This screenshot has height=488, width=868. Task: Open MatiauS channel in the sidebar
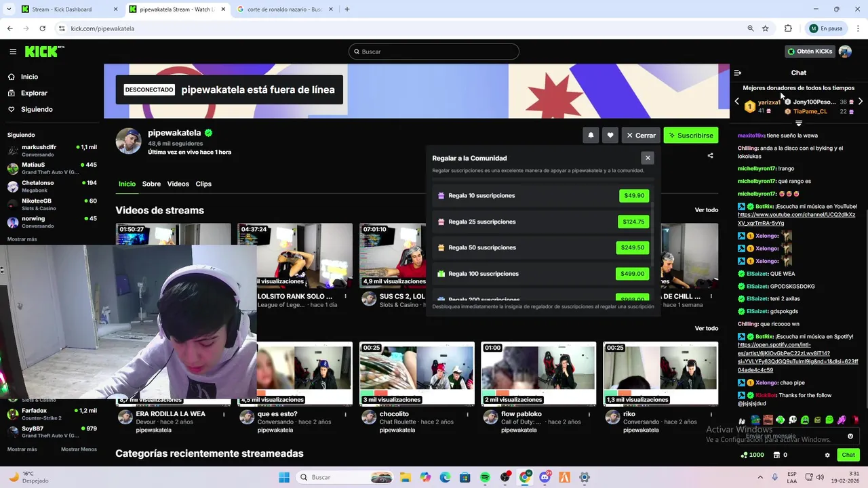(52, 168)
